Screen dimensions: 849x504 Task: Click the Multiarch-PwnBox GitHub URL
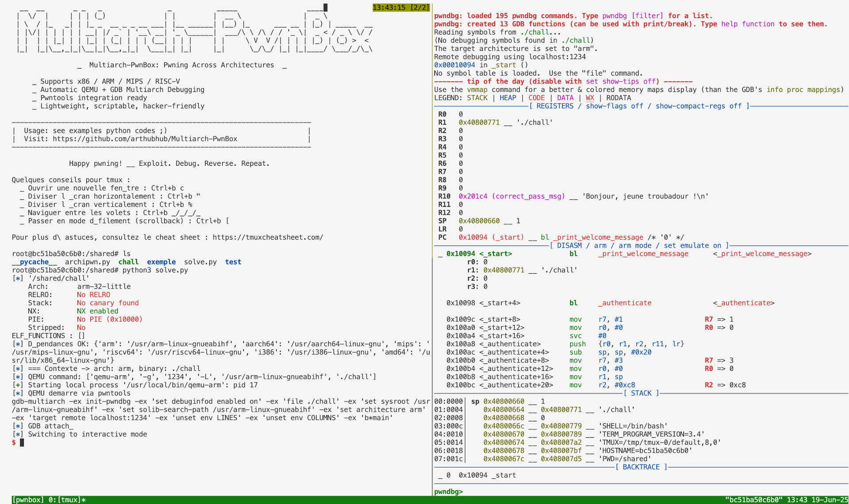coord(145,139)
